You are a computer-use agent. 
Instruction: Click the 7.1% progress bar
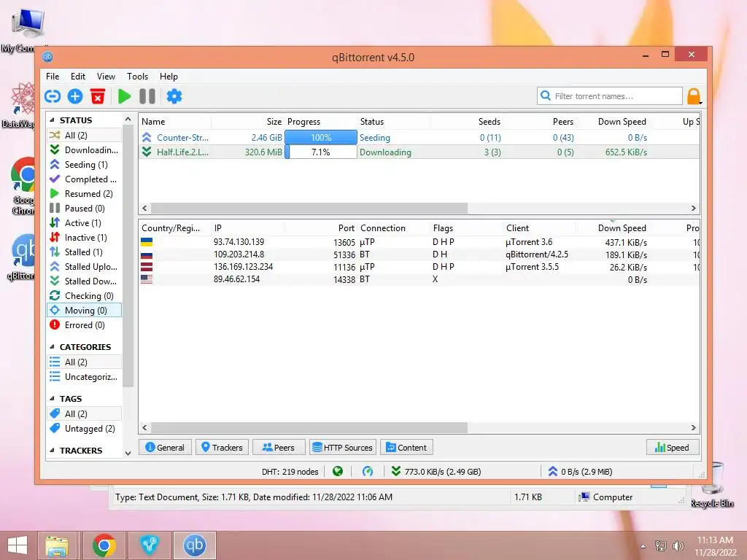click(x=321, y=152)
